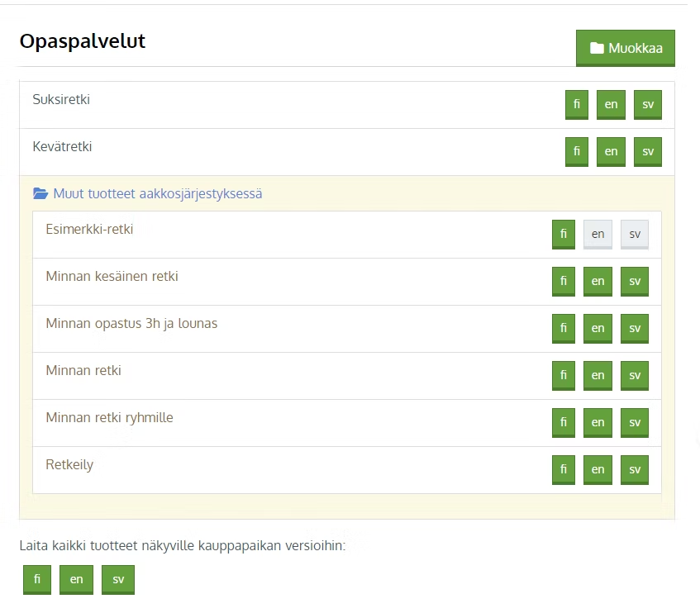Show all products in the fi shop version
Viewport: 700px width, 613px height.
[37, 579]
